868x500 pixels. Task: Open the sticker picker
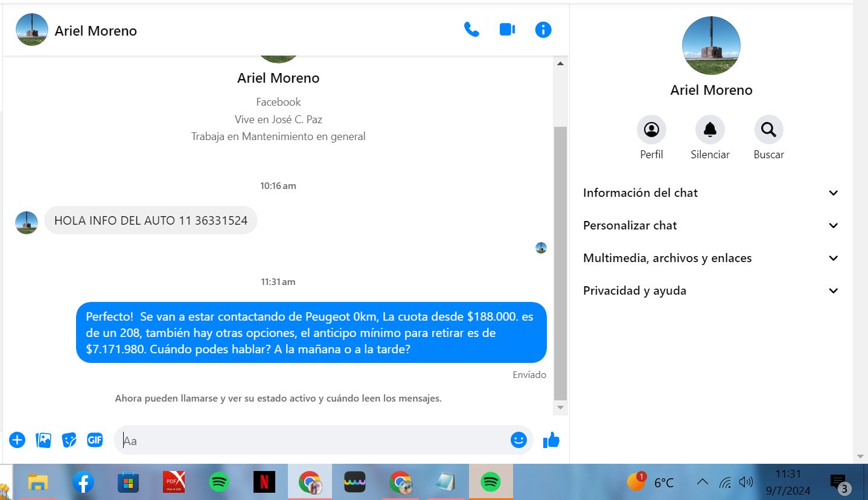69,440
